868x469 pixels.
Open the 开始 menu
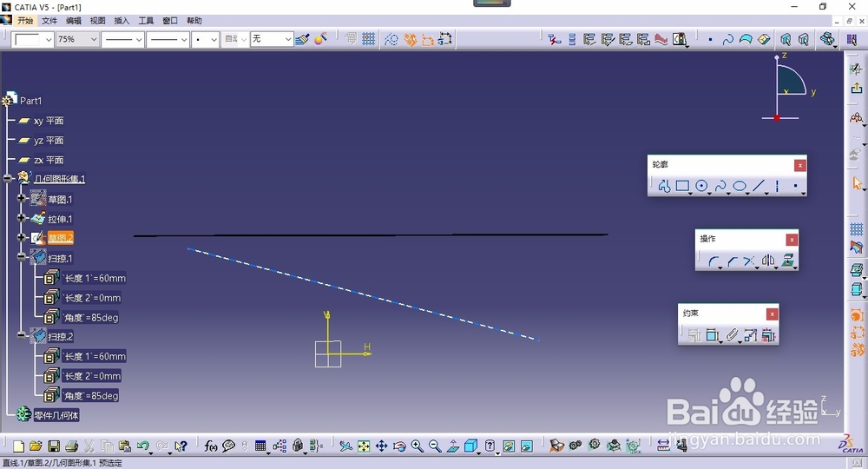tap(25, 21)
